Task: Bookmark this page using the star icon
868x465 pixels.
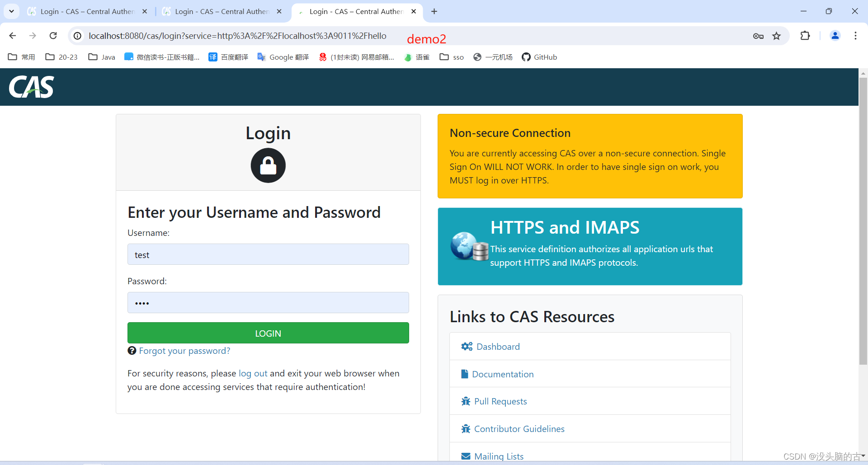Action: [777, 36]
